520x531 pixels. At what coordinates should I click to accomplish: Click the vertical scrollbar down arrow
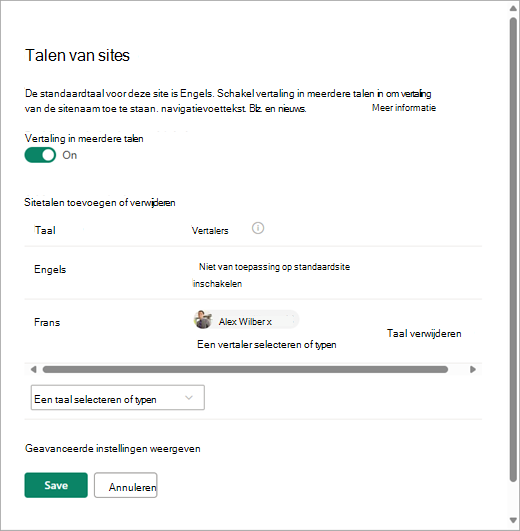click(514, 521)
